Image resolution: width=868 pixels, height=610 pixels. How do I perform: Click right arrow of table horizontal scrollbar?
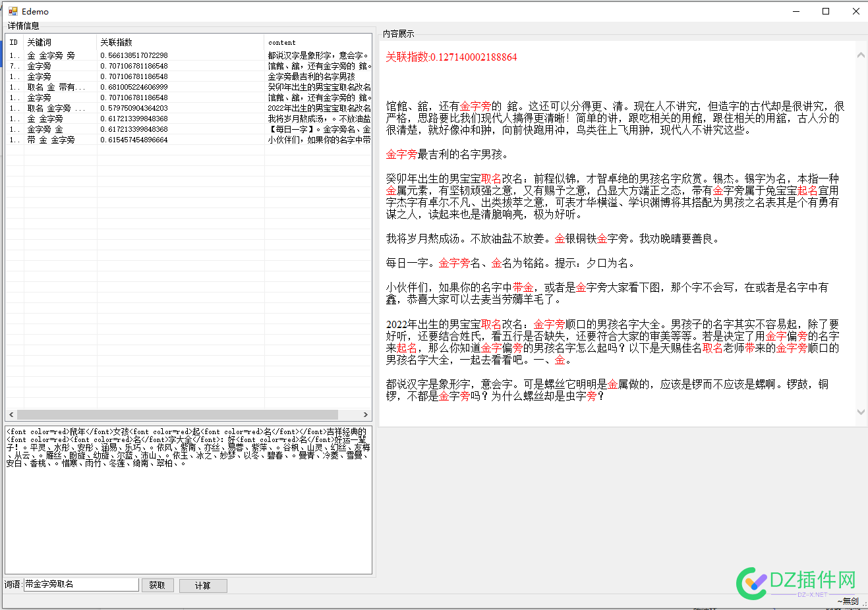pos(366,414)
